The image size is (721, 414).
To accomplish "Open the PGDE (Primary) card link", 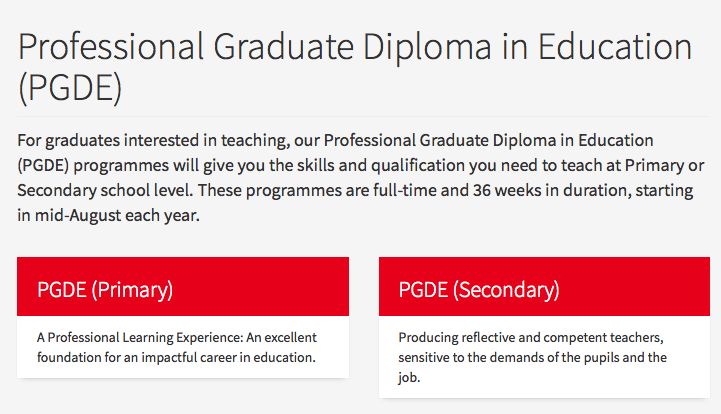I will [105, 290].
